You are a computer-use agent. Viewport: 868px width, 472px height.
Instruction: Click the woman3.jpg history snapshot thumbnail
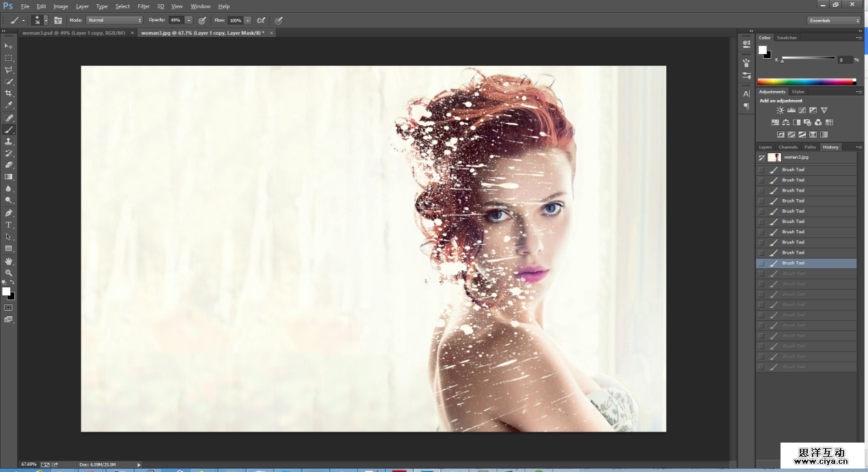pos(774,157)
